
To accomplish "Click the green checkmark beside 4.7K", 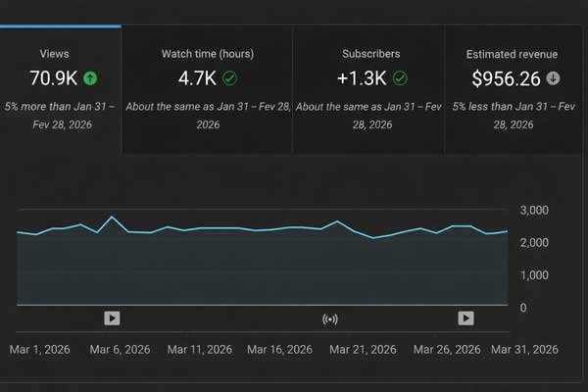I will pos(231,78).
